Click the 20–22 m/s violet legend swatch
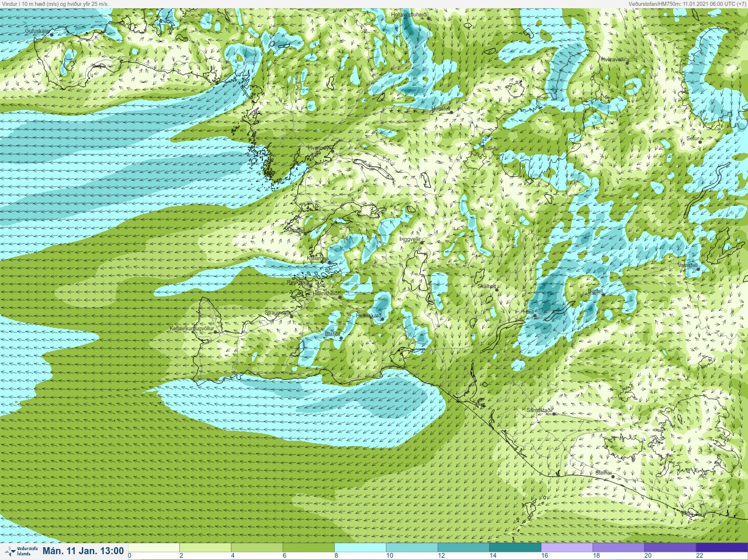The image size is (748, 560). pos(670,548)
